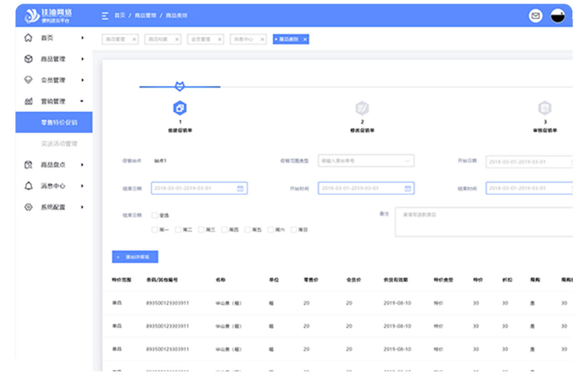The height and width of the screenshot is (392, 588).
Task: Close the 商品类别 active tab
Action: (x=305, y=40)
